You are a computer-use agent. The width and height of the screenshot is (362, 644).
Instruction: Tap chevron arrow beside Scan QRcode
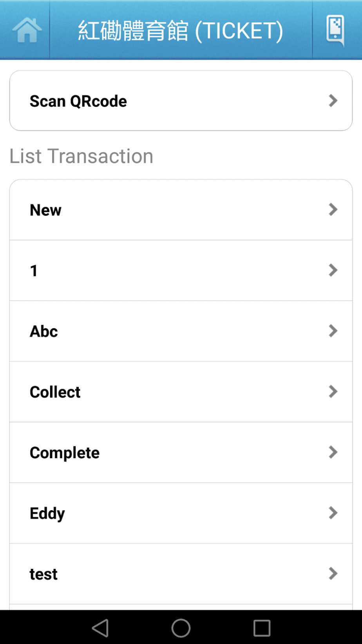[x=333, y=101]
